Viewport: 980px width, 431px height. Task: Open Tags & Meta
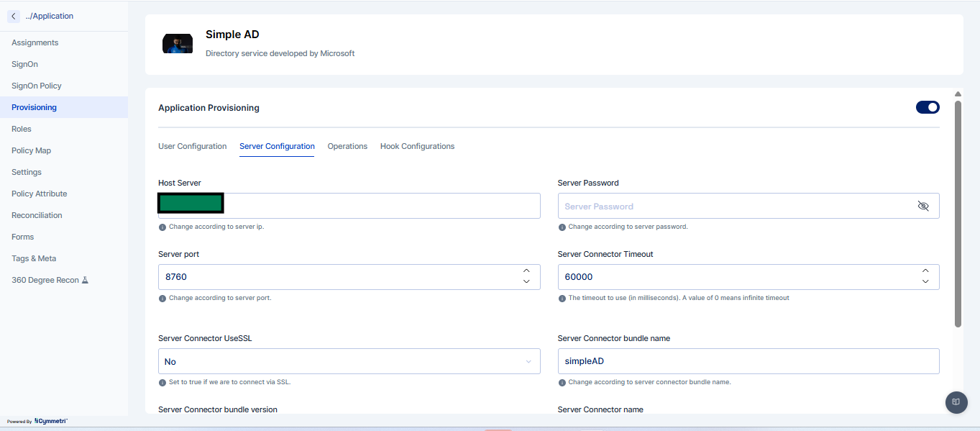point(34,258)
